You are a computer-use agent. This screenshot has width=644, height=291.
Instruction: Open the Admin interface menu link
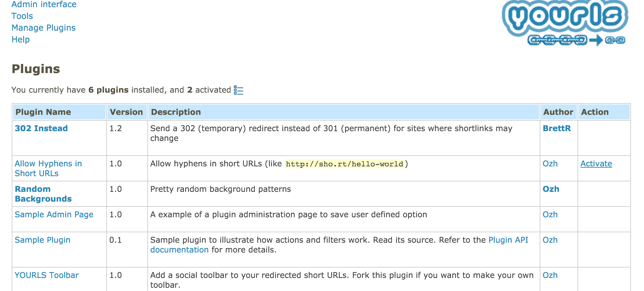(44, 4)
